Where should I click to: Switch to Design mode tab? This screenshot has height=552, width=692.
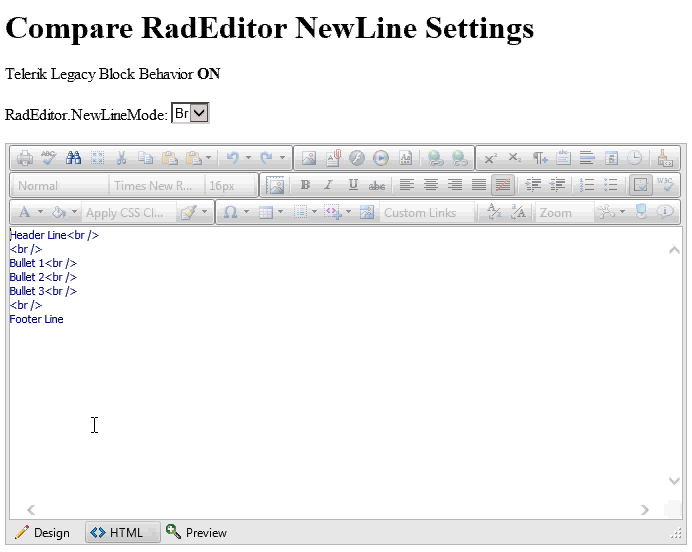pyautogui.click(x=43, y=533)
